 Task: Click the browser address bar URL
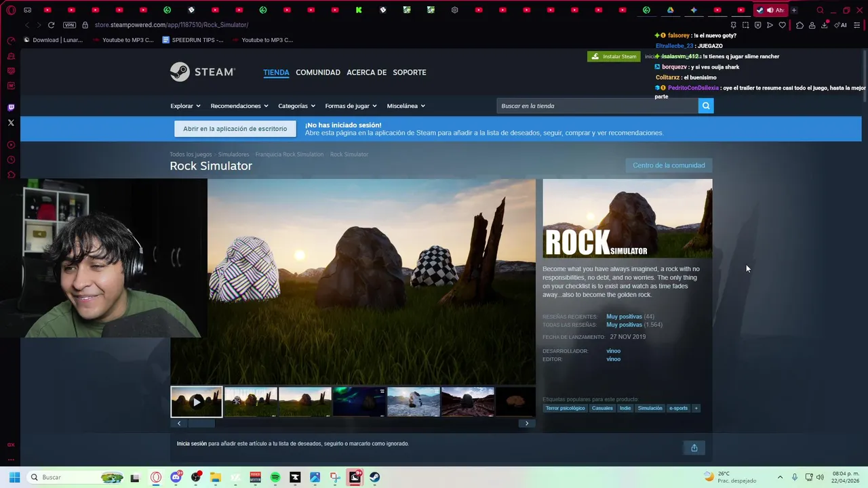[172, 25]
